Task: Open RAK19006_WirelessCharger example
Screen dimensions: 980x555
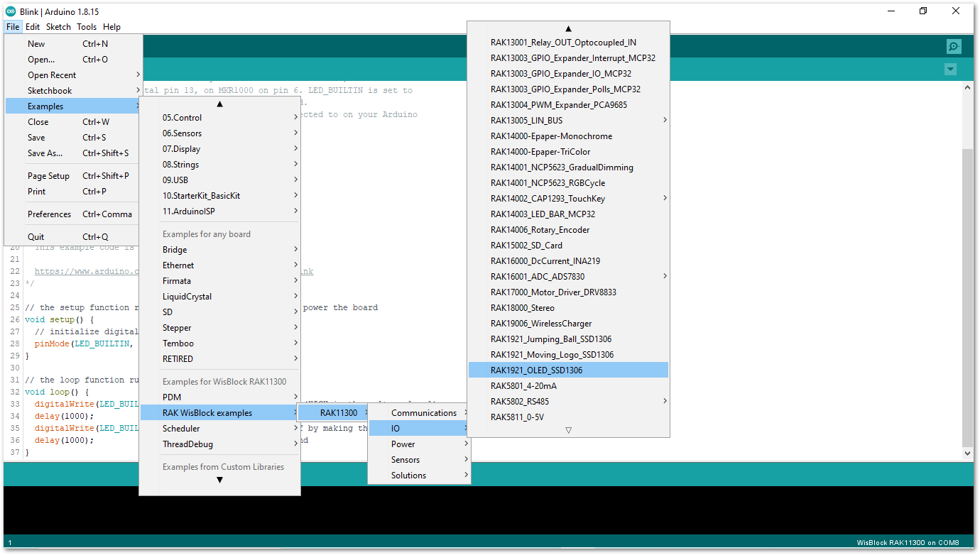Action: 568,324
